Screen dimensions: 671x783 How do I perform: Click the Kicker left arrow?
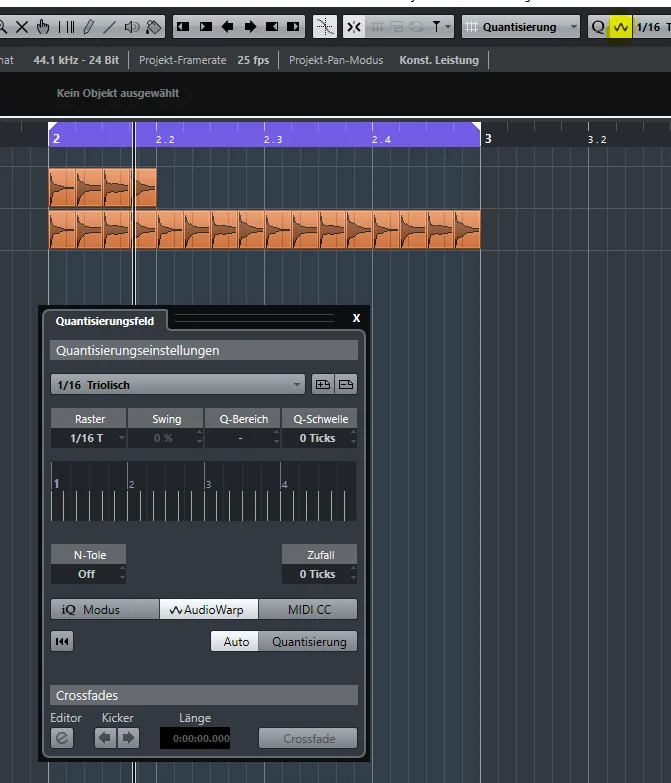click(x=105, y=738)
